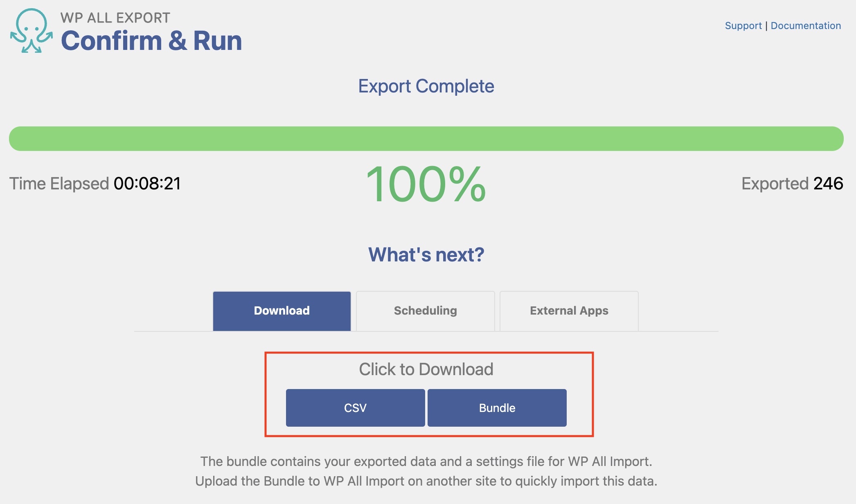Screen dimensions: 856x504
Task: Click the "The bundle contains" description line
Action: (x=426, y=461)
